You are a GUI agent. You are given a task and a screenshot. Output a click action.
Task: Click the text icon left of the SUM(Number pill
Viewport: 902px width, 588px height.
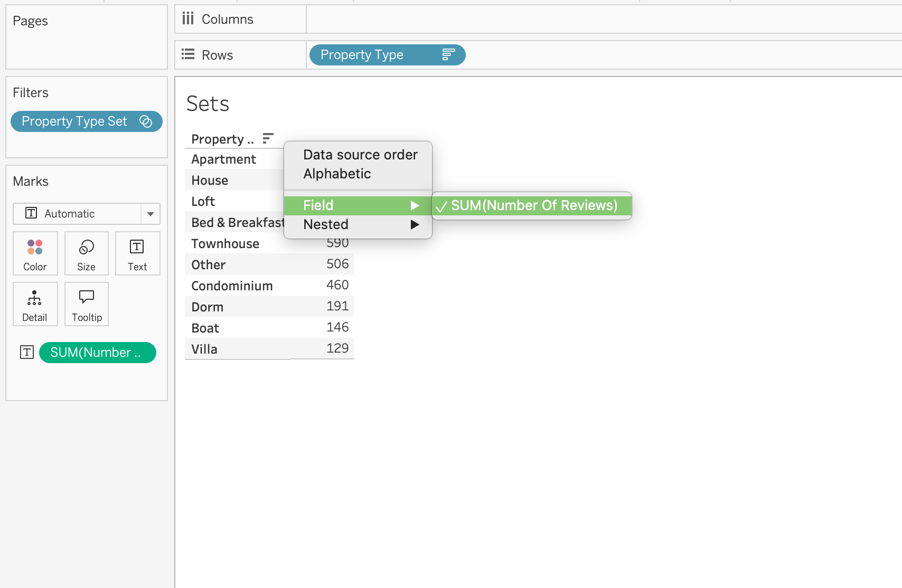[x=27, y=353]
